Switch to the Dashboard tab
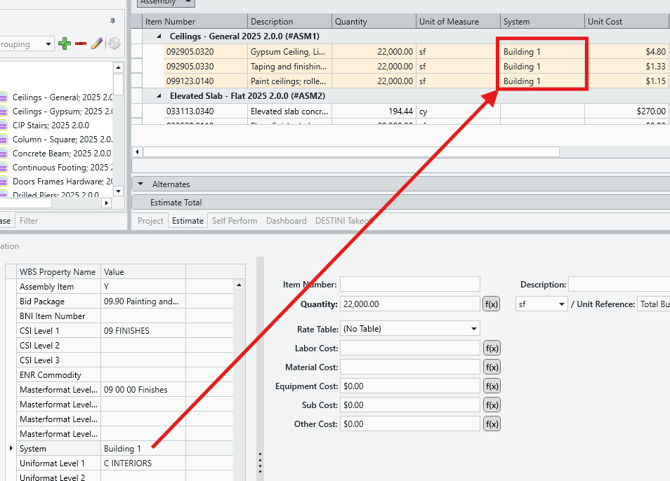The height and width of the screenshot is (481, 670). (x=286, y=221)
